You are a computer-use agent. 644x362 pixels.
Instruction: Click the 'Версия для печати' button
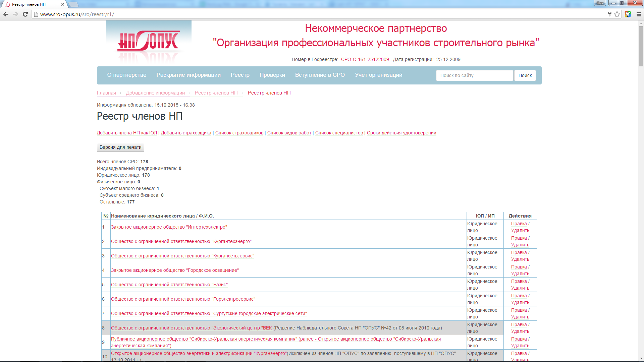(120, 147)
